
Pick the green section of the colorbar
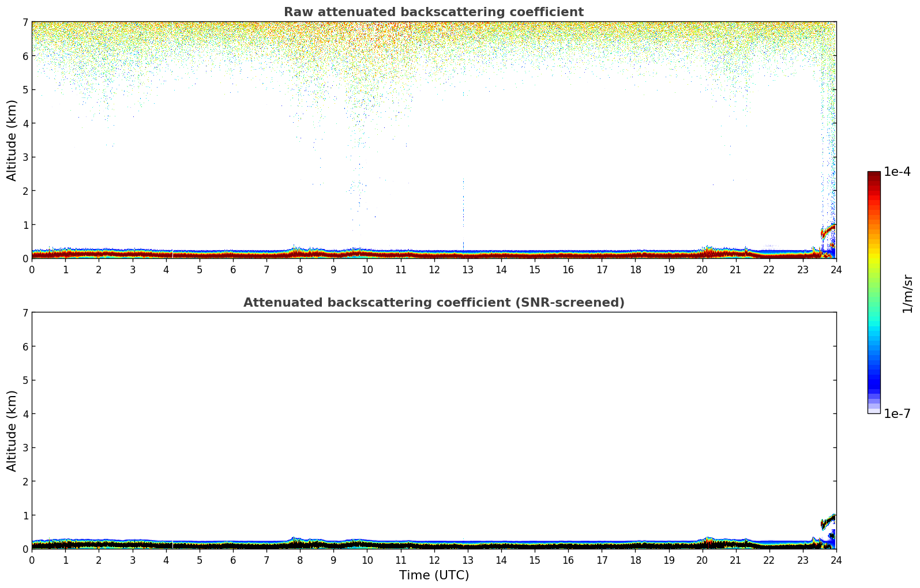[x=874, y=294]
